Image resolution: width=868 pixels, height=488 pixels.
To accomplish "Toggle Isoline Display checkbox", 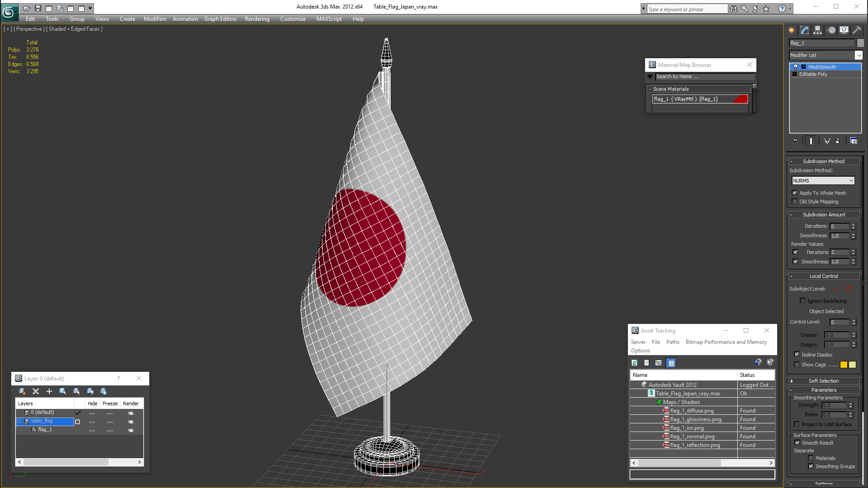I will (x=797, y=355).
